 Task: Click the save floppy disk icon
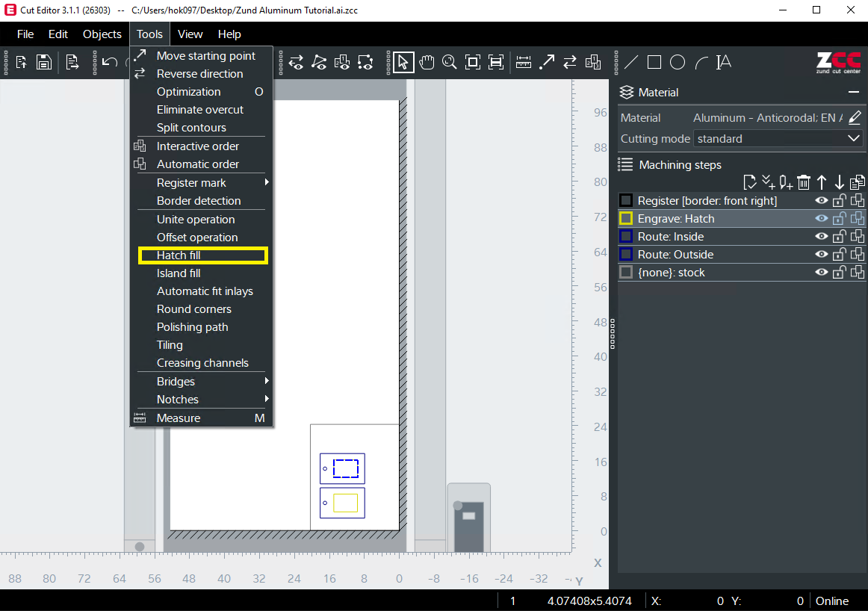(44, 62)
